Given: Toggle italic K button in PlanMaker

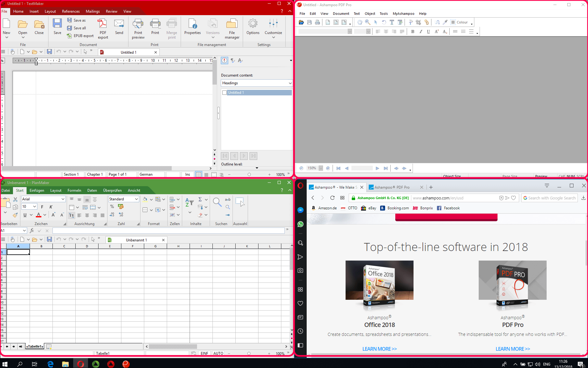Looking at the screenshot, I should point(51,207).
